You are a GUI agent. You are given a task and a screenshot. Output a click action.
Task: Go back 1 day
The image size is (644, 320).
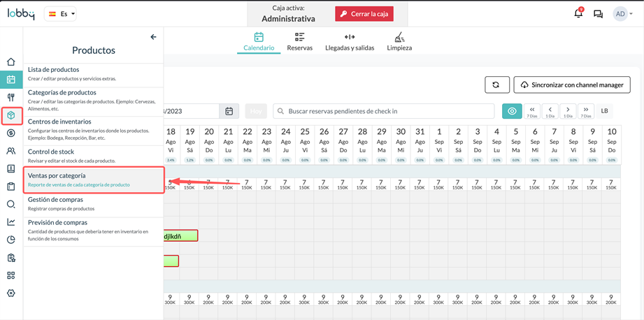[x=550, y=111]
